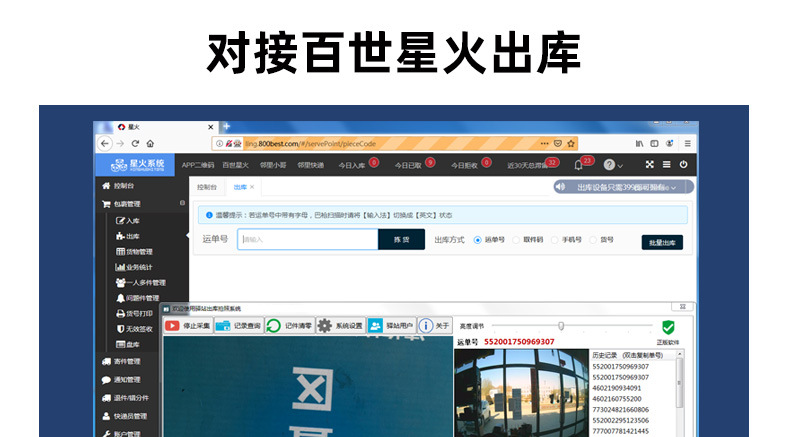The width and height of the screenshot is (790, 437).
Task: Open 出库 in the sidebar
Action: [x=128, y=236]
